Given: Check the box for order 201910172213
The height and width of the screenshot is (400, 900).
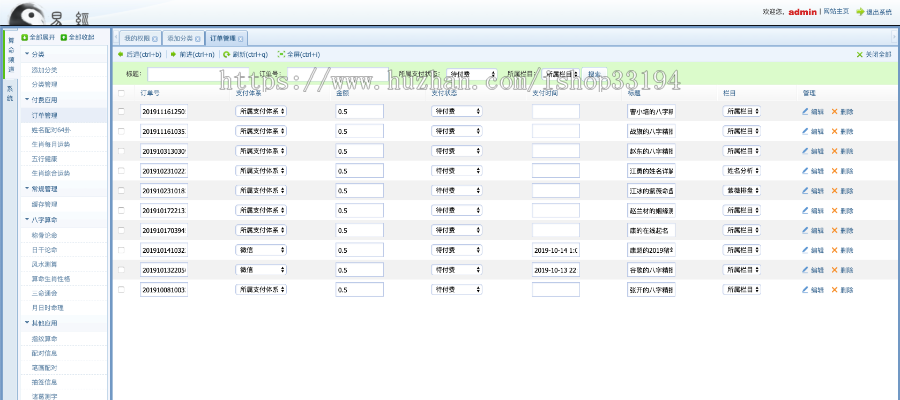Looking at the screenshot, I should click(x=121, y=210).
